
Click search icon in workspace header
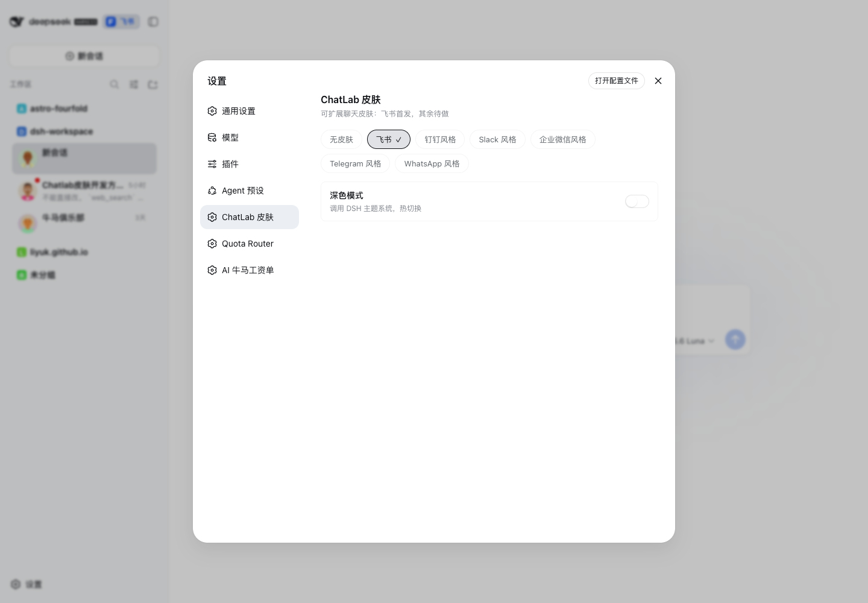pos(115,84)
